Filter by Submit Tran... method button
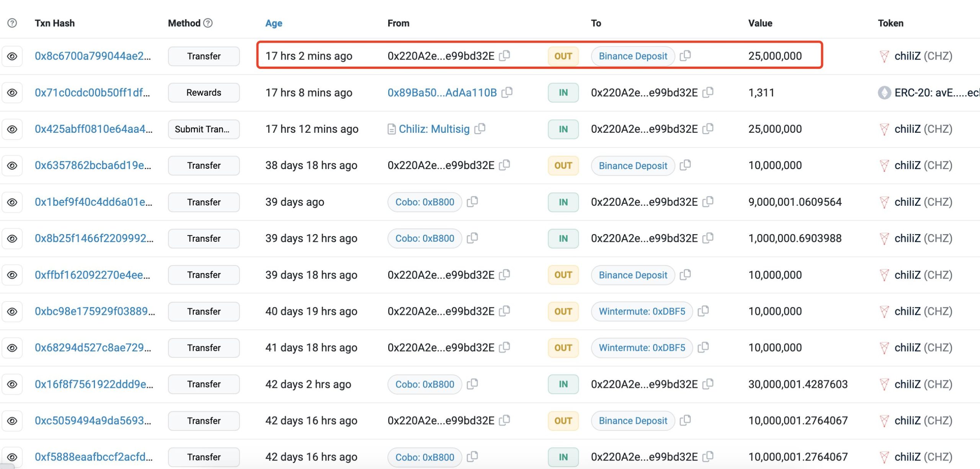 pyautogui.click(x=204, y=129)
